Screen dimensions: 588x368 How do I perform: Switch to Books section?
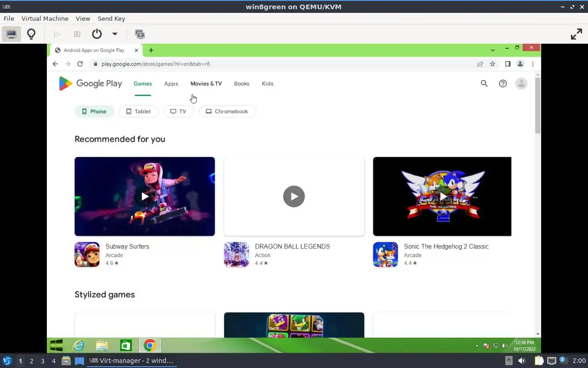pos(242,84)
